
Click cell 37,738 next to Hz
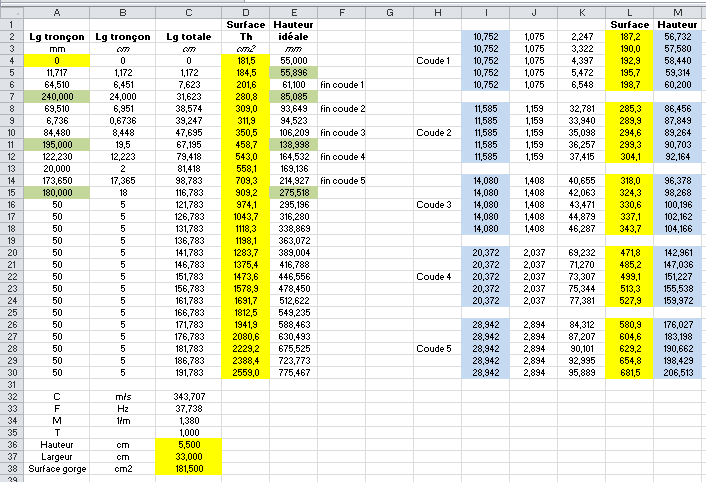189,409
